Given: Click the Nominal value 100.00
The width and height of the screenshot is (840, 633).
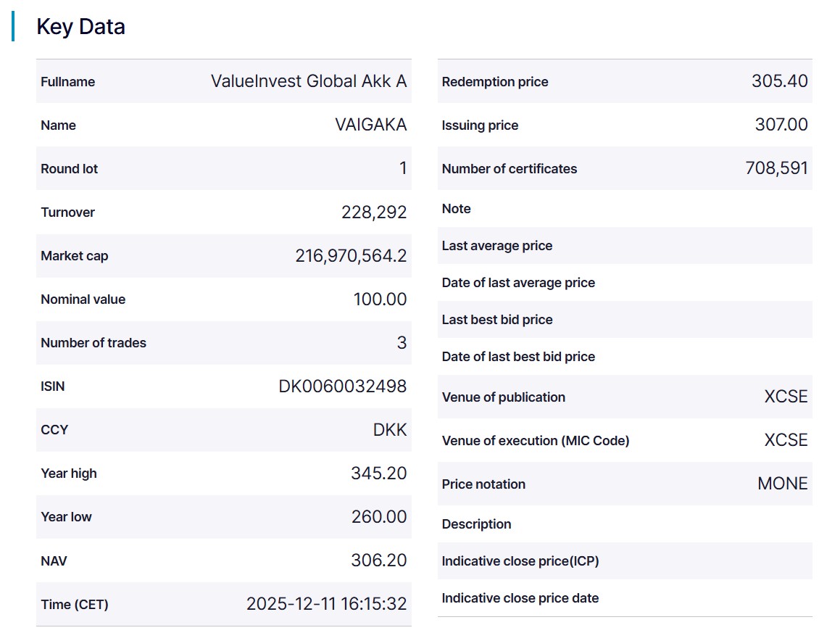Looking at the screenshot, I should pyautogui.click(x=380, y=299).
